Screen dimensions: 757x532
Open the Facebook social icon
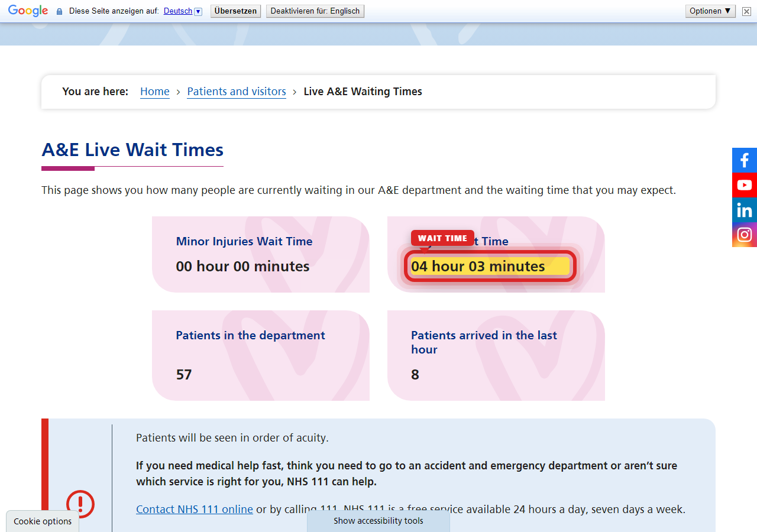[745, 160]
